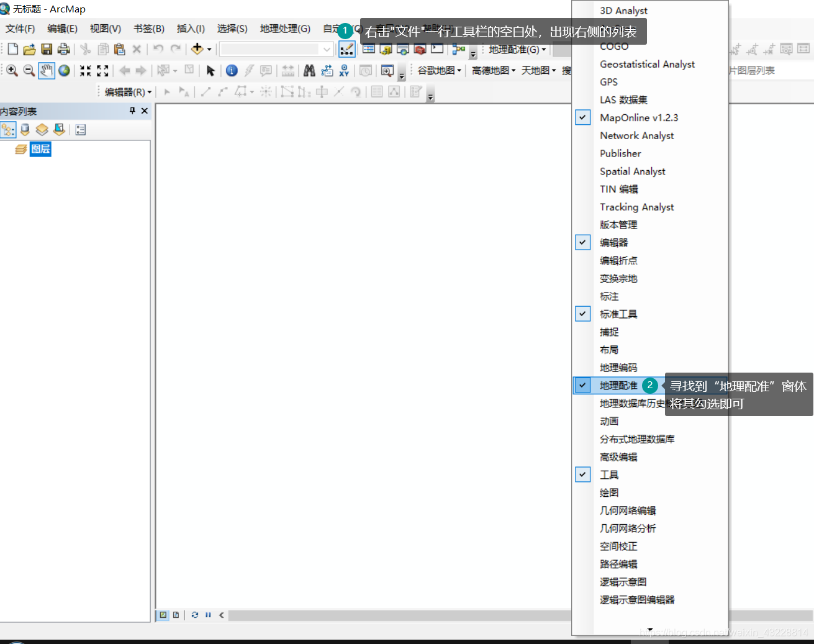Open the Find Route tool
This screenshot has height=644, width=814.
coord(327,71)
